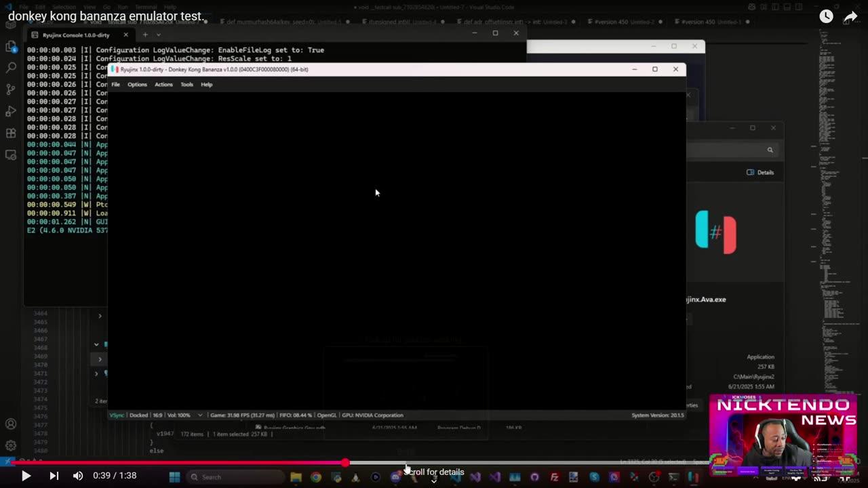
Task: Add a new terminal tab with plus
Action: 144,35
